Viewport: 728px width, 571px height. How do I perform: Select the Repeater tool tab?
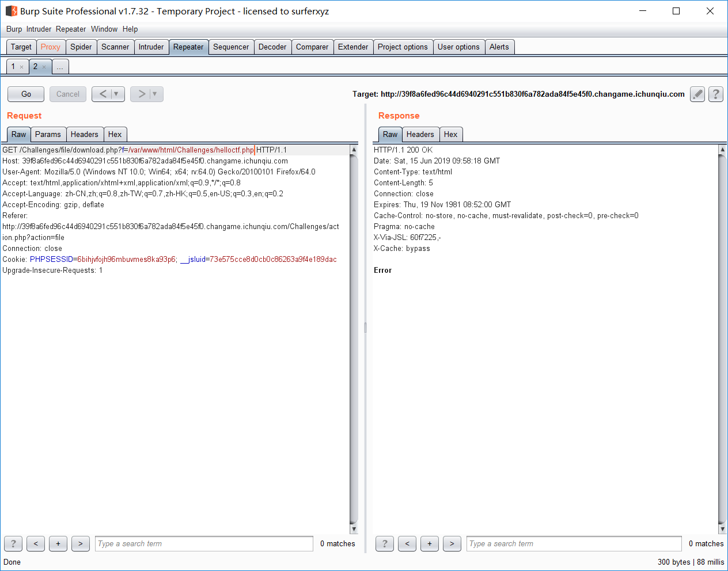click(188, 47)
